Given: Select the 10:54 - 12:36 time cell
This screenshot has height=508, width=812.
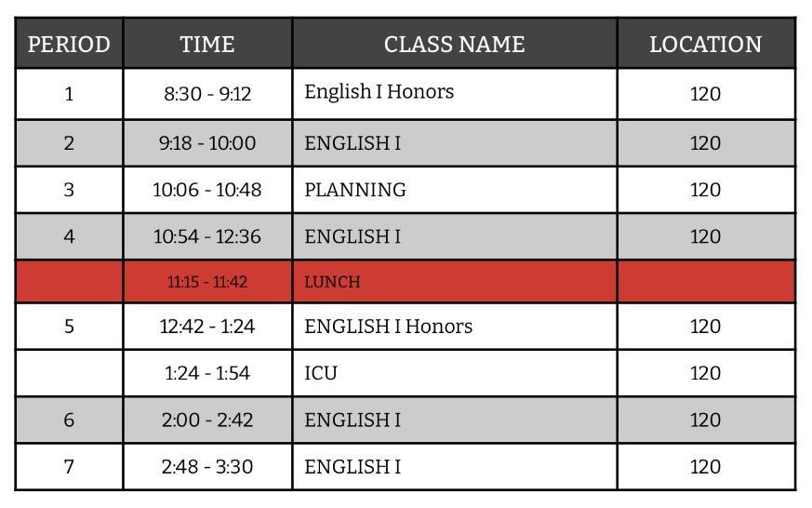Looking at the screenshot, I should [207, 236].
